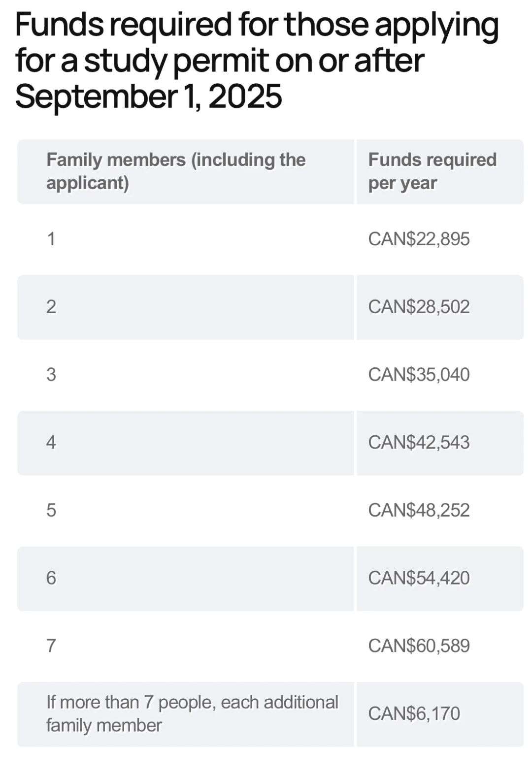Click the family size 4 row label
532x781 pixels.
click(51, 443)
